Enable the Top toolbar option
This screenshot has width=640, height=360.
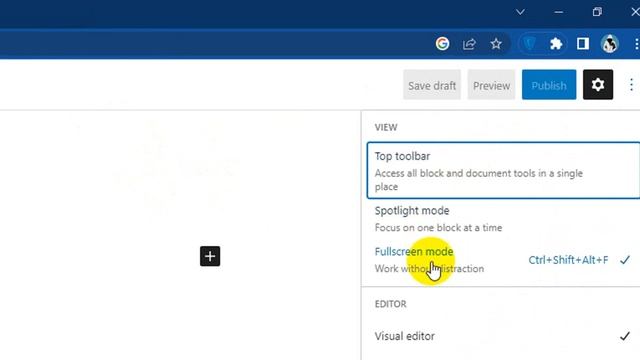pyautogui.click(x=504, y=171)
